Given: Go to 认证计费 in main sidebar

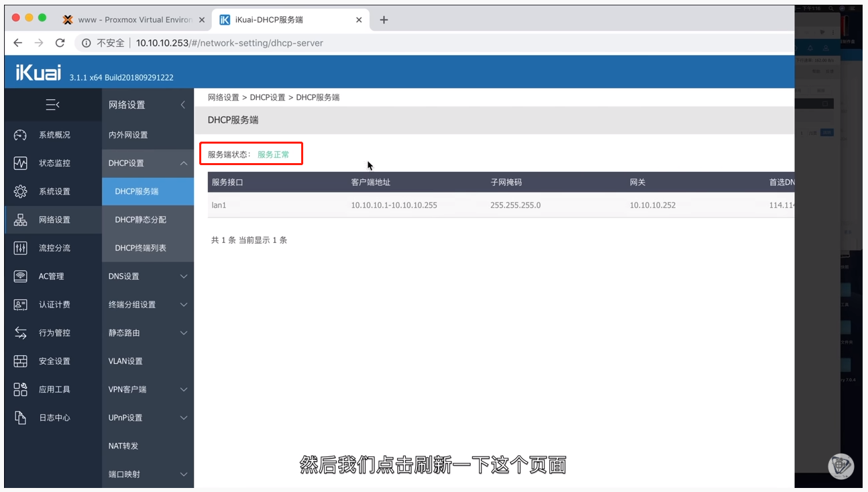Looking at the screenshot, I should click(x=53, y=305).
